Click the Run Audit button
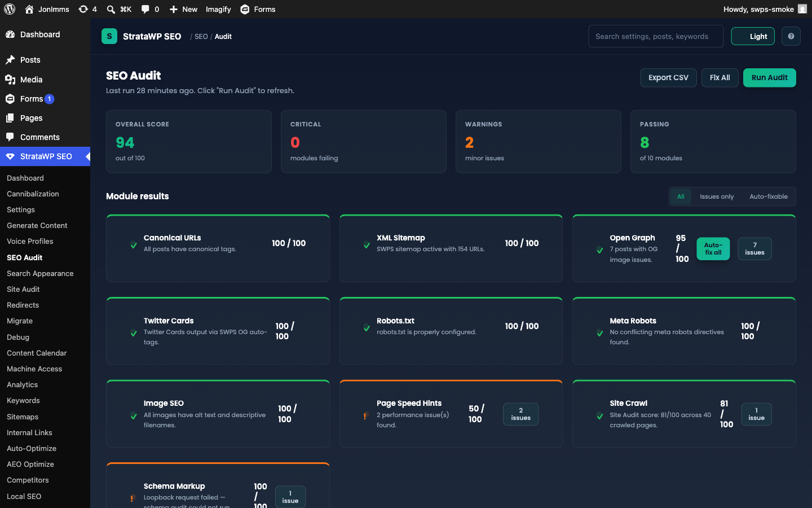 click(770, 78)
